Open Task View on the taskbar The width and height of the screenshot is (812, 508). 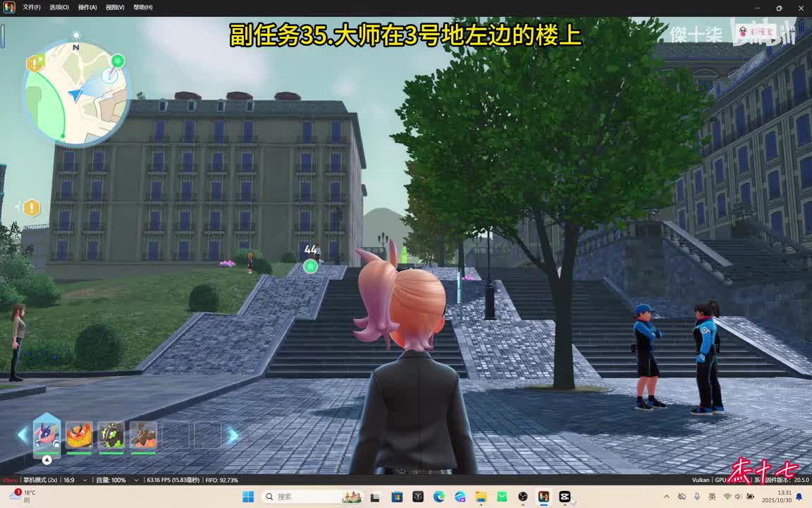pyautogui.click(x=376, y=497)
